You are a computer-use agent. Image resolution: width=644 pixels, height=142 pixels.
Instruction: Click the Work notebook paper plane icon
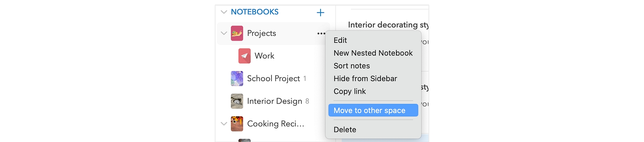[x=244, y=56]
